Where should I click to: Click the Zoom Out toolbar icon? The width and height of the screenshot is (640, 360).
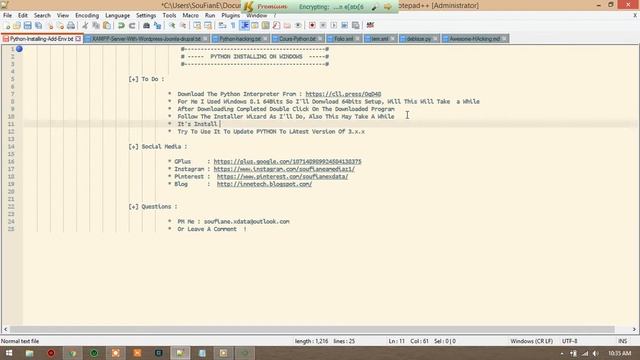coord(182,25)
